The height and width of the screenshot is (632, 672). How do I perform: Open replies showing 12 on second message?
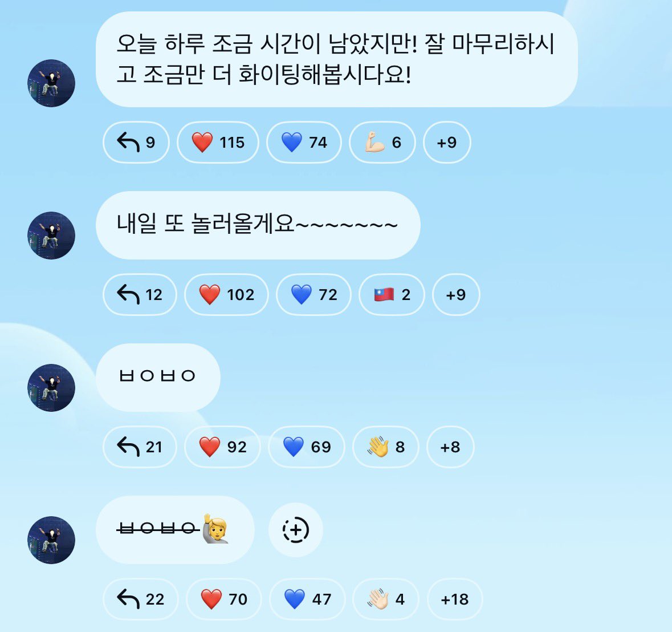(x=140, y=294)
